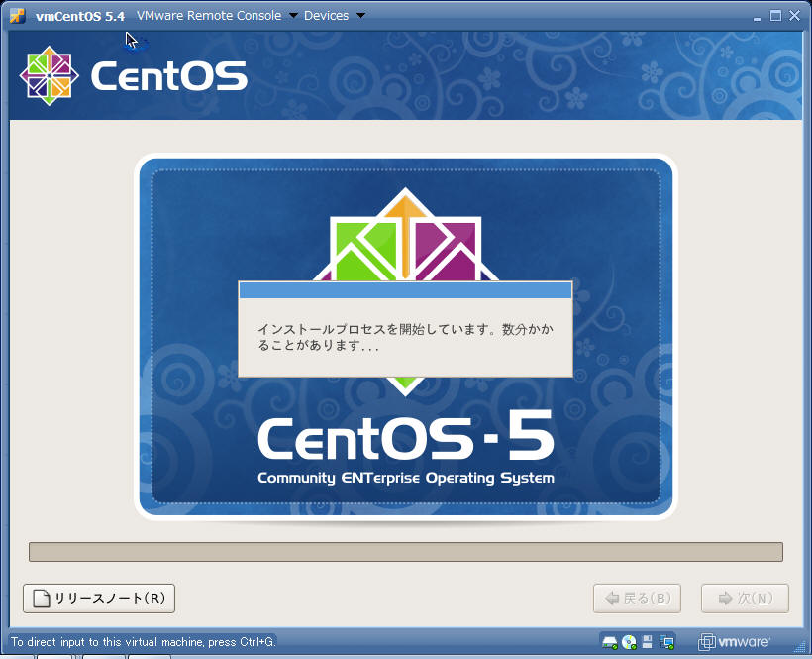The width and height of the screenshot is (812, 659).
Task: Click the installation progress bar
Action: 405,552
